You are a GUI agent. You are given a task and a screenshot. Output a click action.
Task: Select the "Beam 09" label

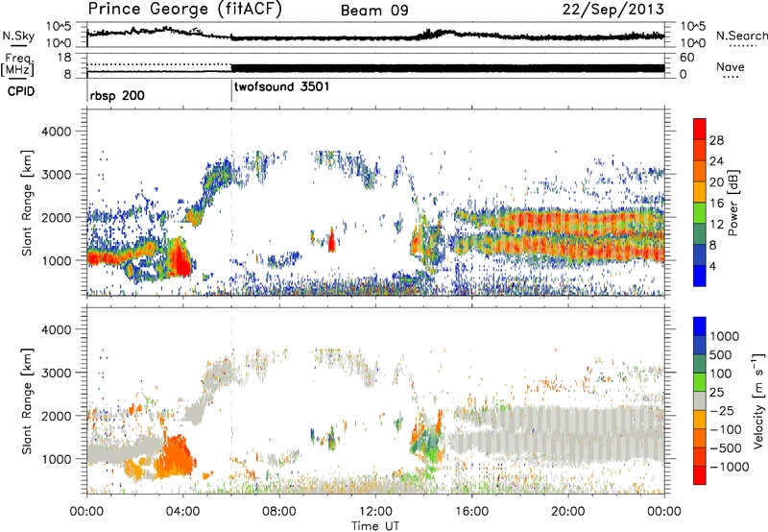click(x=374, y=11)
